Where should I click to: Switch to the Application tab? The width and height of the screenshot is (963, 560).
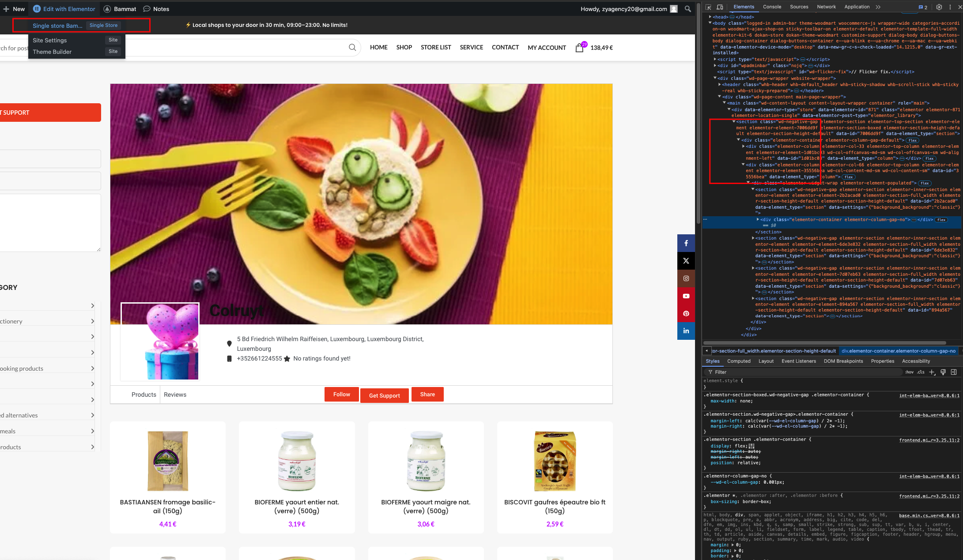click(x=857, y=7)
